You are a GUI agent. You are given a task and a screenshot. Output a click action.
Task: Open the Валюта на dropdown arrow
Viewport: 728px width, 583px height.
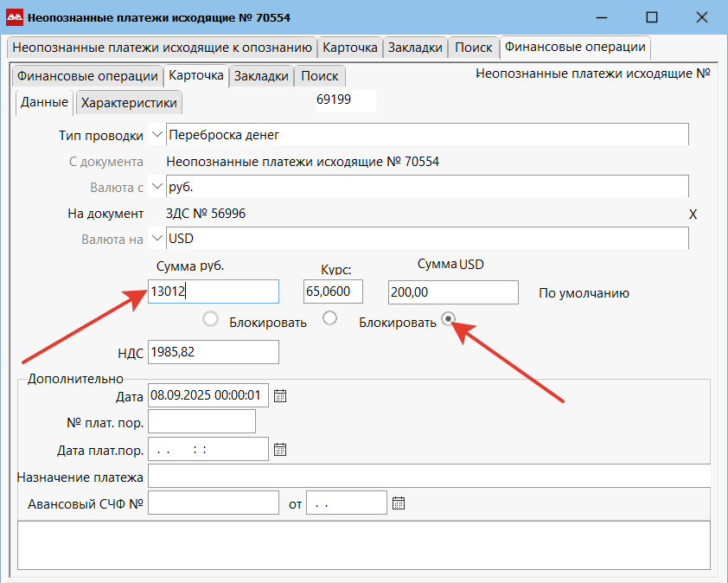tap(156, 238)
